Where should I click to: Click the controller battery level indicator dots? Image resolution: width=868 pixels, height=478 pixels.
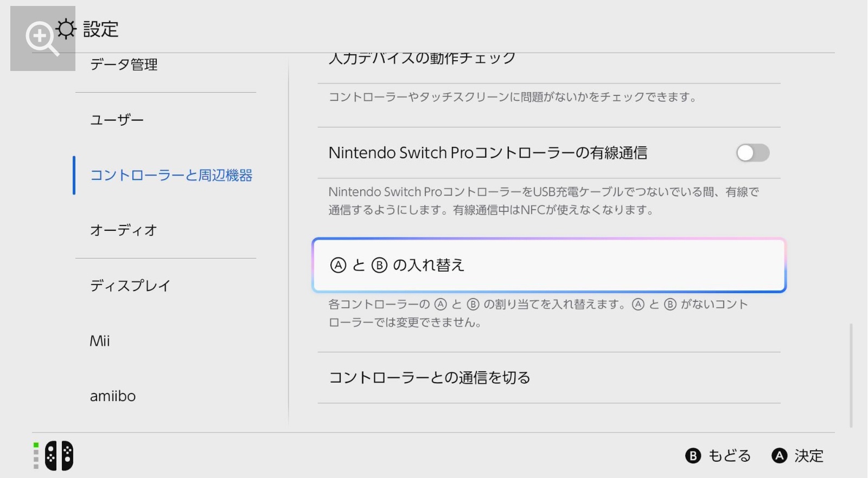coord(36,455)
